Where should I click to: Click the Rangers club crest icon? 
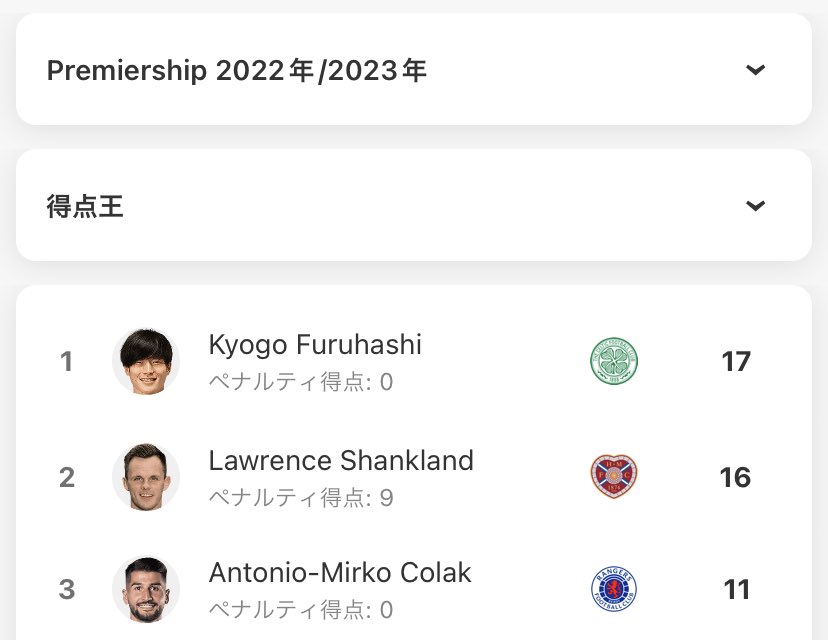click(614, 589)
